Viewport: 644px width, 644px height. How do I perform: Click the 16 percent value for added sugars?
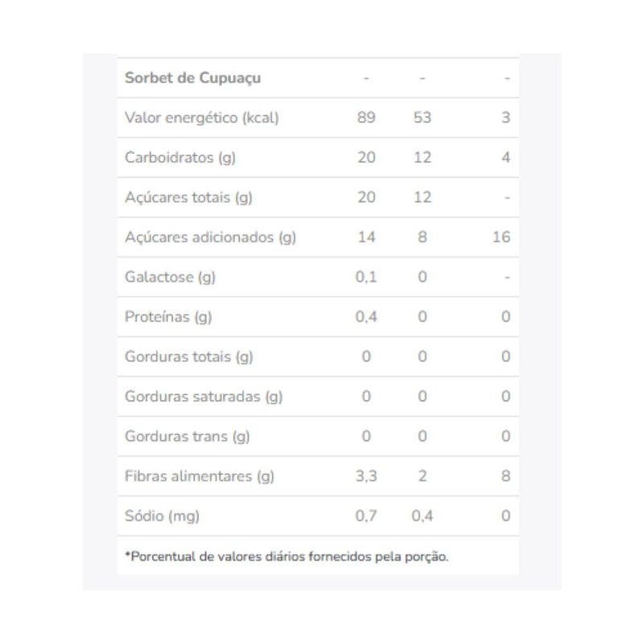(502, 237)
